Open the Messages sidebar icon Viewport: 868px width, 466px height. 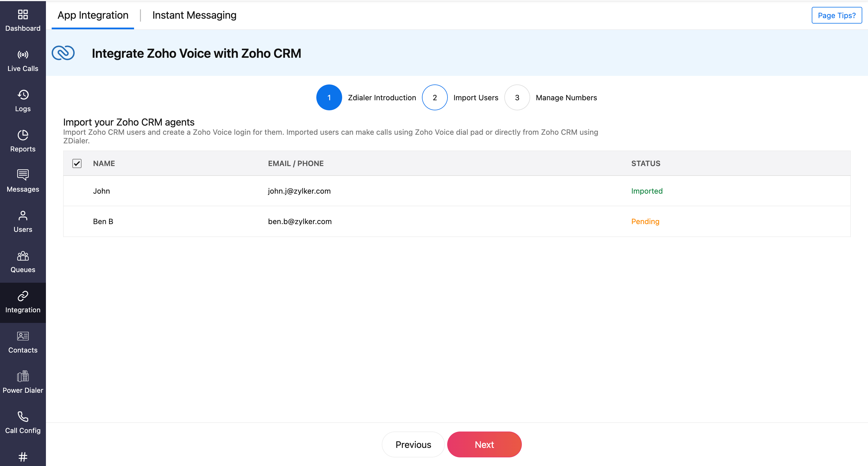23,175
